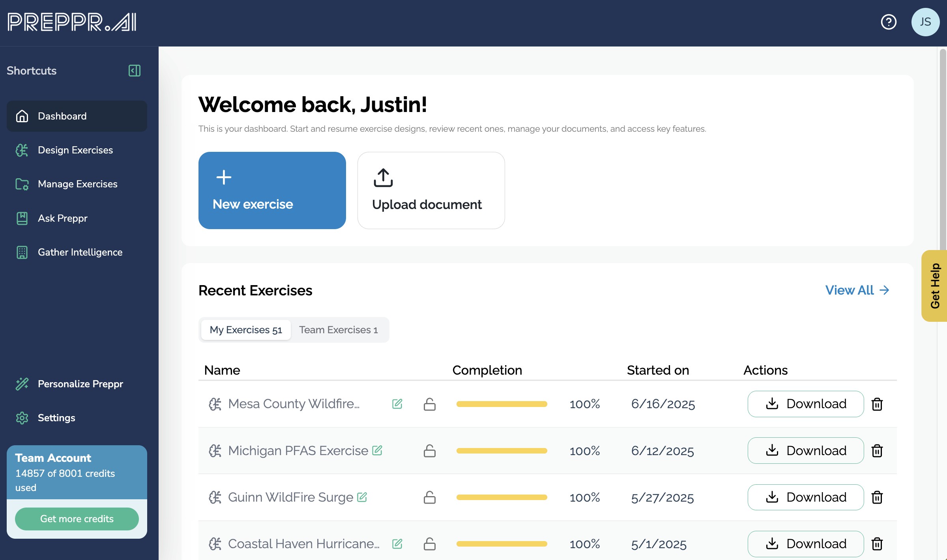Toggle the lock on Mesa County Wildfire exercise
This screenshot has height=560, width=947.
click(x=429, y=404)
